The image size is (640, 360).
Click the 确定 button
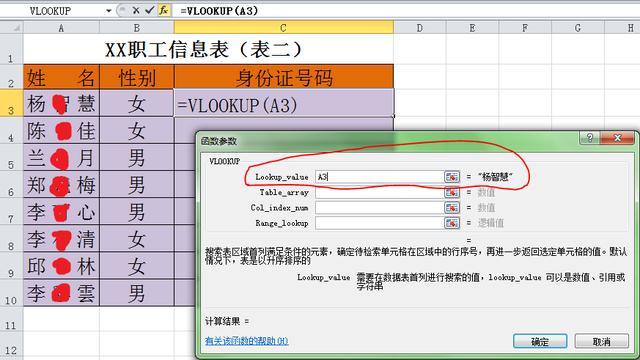point(540,341)
